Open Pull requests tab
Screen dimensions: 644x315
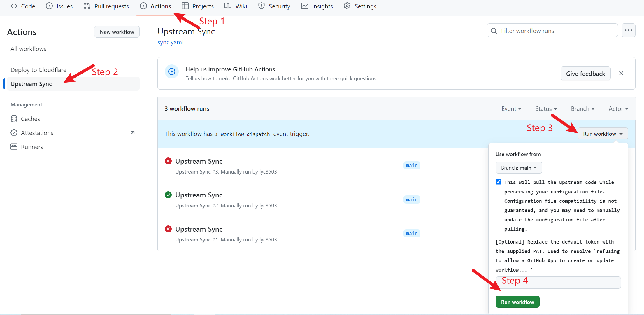tap(106, 6)
